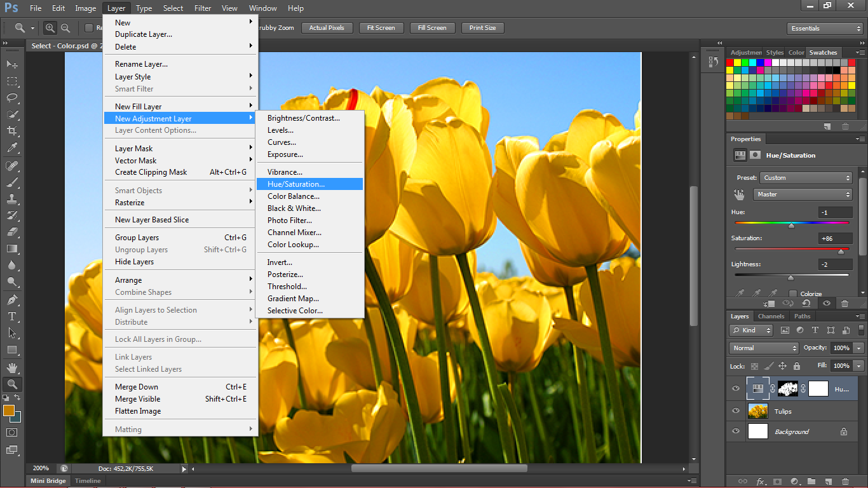The height and width of the screenshot is (488, 868).
Task: Click the Add layer style fx icon
Action: 760,482
